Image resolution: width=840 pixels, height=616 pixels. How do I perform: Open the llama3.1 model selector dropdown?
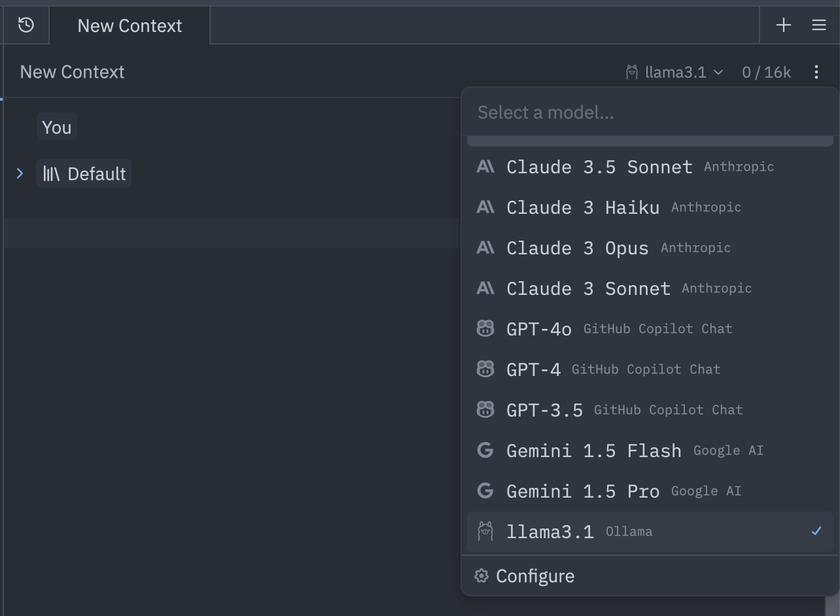[674, 72]
